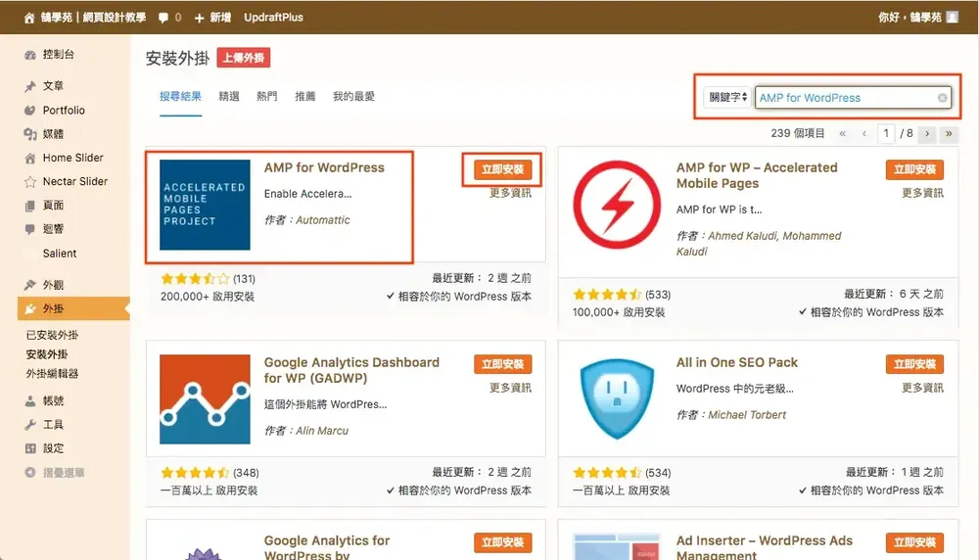This screenshot has width=979, height=560.
Task: Switch to the 精選 tab
Action: tap(229, 96)
